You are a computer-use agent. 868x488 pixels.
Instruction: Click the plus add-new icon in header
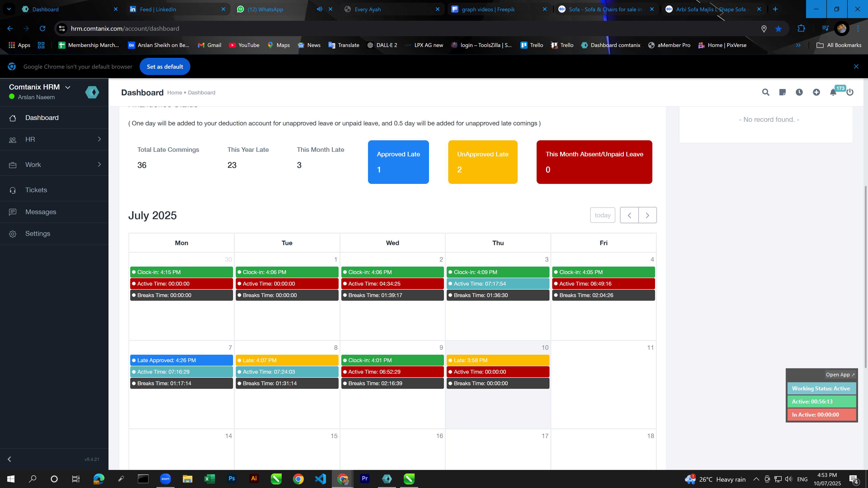tap(816, 92)
